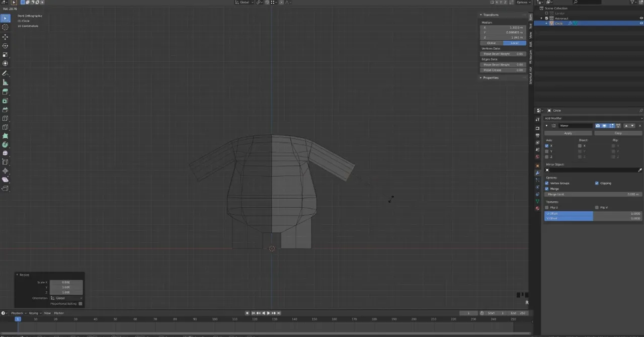Viewport: 644px width, 337px height.
Task: Remove the Mirror modifier with X
Action: pos(640,126)
